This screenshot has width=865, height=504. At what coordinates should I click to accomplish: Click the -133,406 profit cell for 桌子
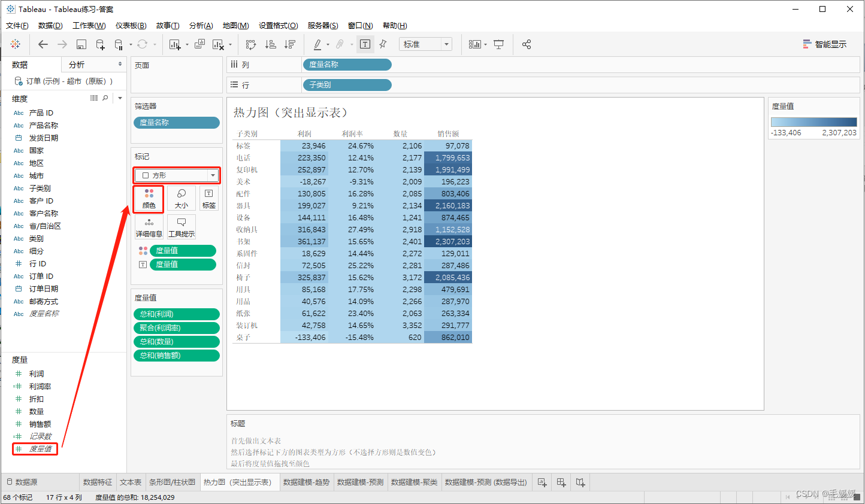click(x=304, y=337)
